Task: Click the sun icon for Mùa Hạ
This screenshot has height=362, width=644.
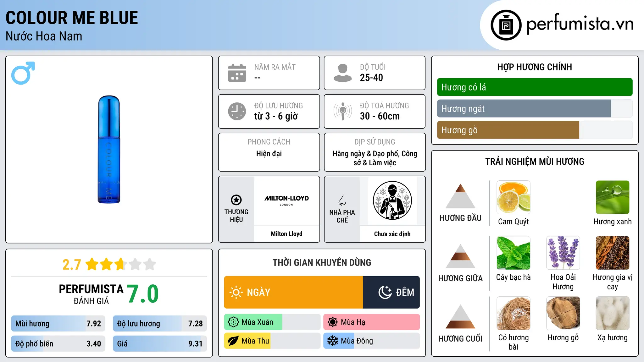Action: tap(333, 322)
